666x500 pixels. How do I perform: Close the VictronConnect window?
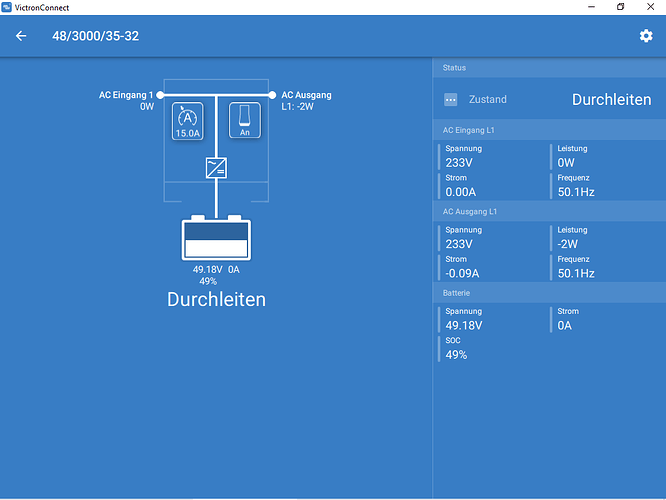[x=650, y=7]
